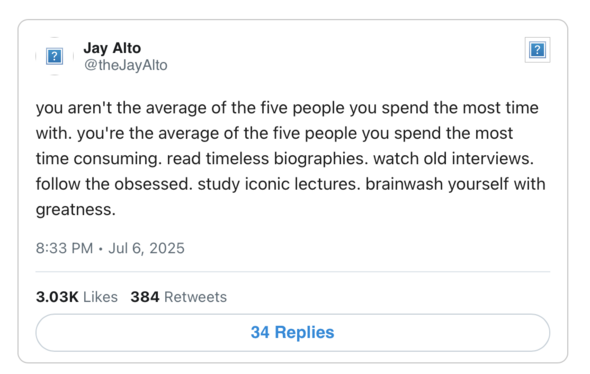This screenshot has height=374, width=590.
Task: Click the @theJayAlto handle
Action: 126,65
